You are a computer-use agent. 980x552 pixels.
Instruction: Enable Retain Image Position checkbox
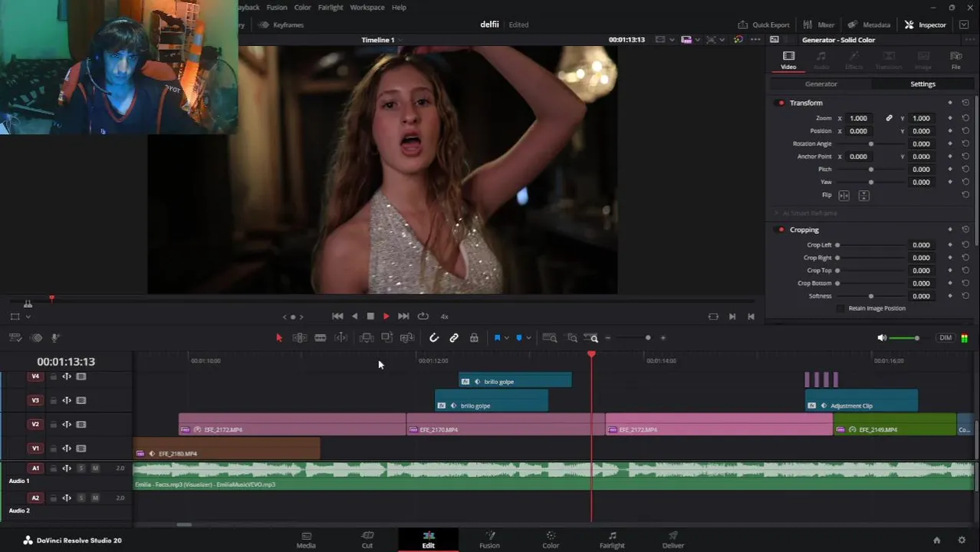pyautogui.click(x=840, y=308)
